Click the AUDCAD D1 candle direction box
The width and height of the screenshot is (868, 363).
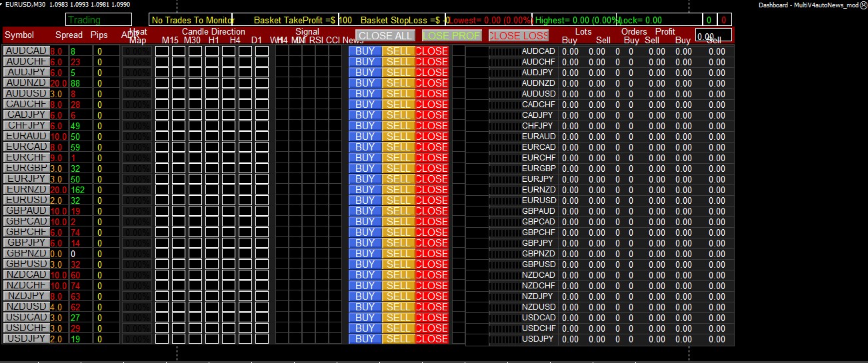click(262, 51)
